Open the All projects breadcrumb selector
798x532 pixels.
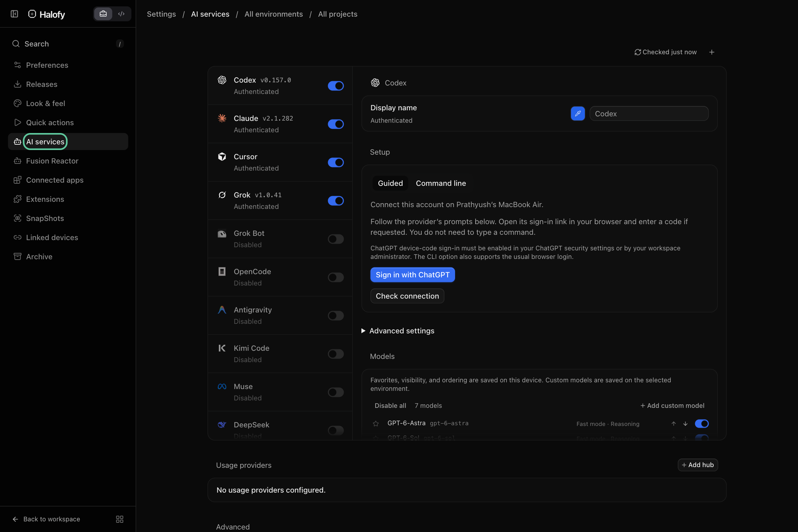coord(338,14)
